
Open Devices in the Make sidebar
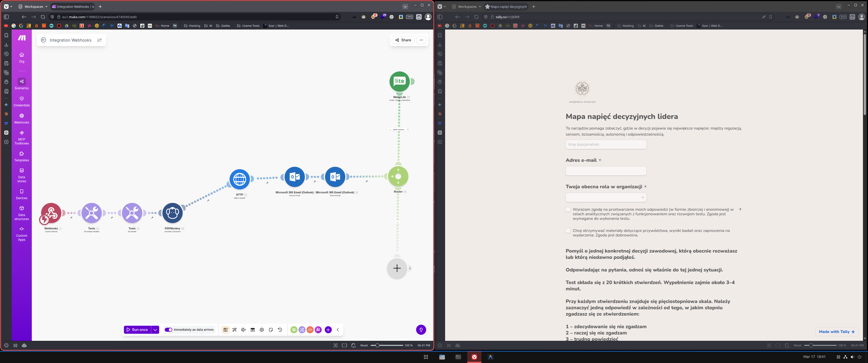coord(21,194)
